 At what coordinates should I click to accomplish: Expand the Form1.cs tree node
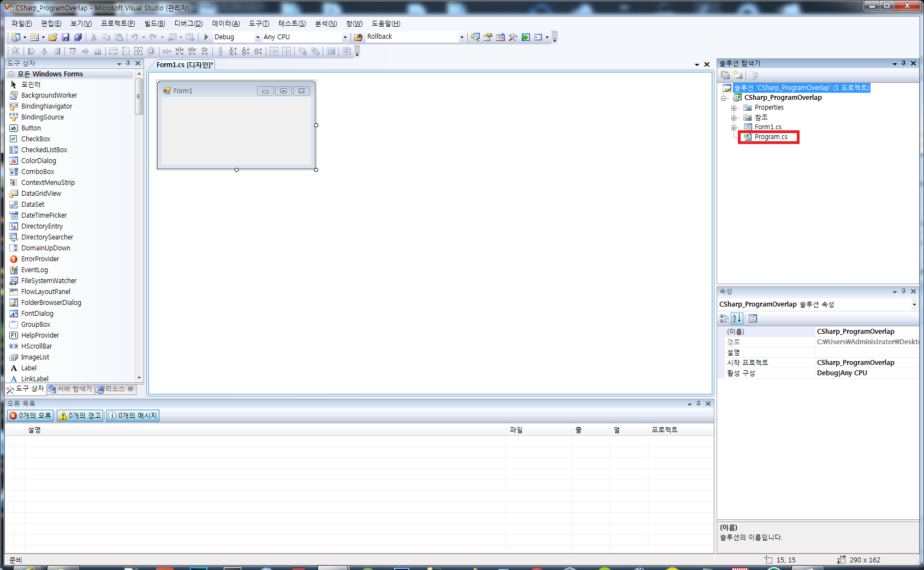tap(734, 128)
